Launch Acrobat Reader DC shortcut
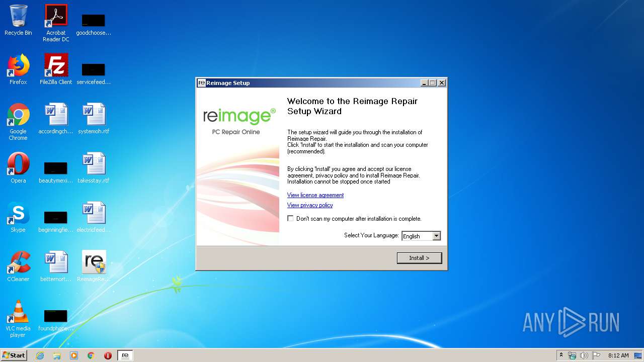The height and width of the screenshot is (362, 644). pos(56,23)
